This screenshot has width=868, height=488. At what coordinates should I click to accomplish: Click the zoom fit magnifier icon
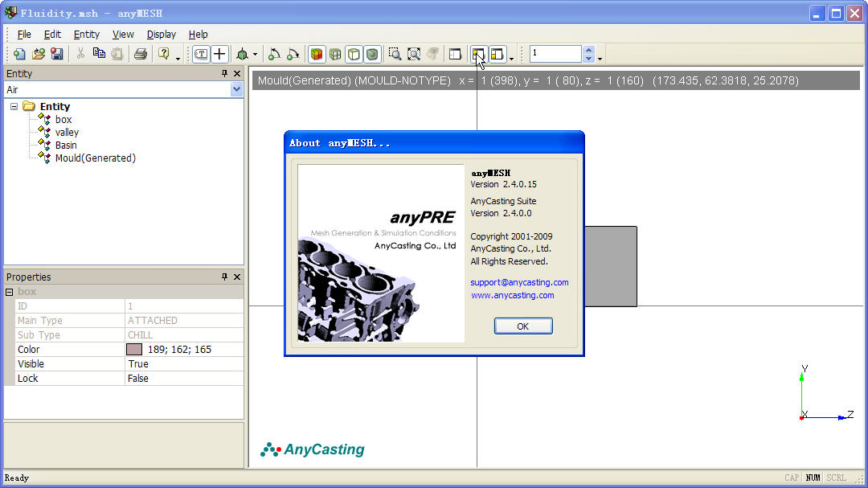pyautogui.click(x=414, y=54)
